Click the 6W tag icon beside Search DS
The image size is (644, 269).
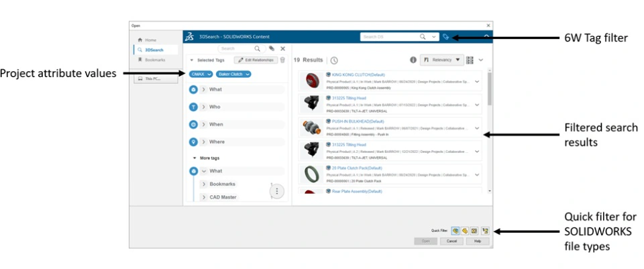pos(446,37)
